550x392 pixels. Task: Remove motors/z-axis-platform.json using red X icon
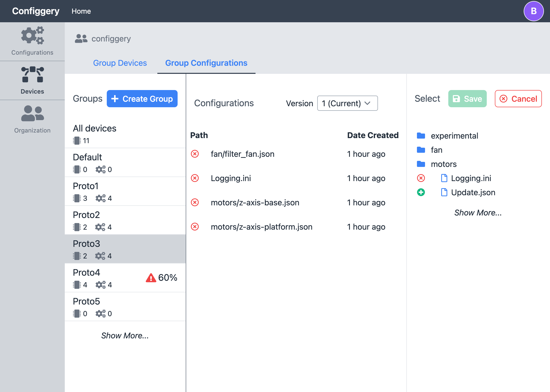195,227
